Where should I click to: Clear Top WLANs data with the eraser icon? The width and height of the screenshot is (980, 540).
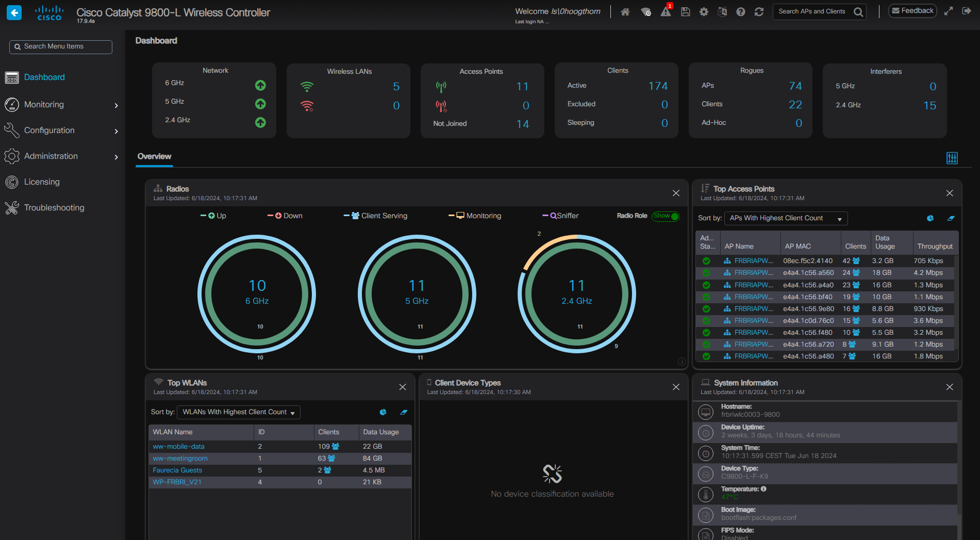(x=404, y=412)
